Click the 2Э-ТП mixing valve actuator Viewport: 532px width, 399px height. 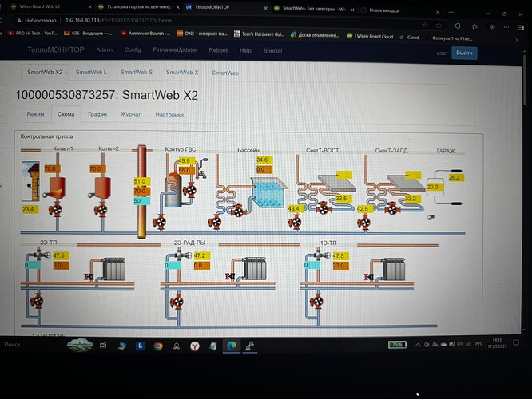click(x=42, y=253)
